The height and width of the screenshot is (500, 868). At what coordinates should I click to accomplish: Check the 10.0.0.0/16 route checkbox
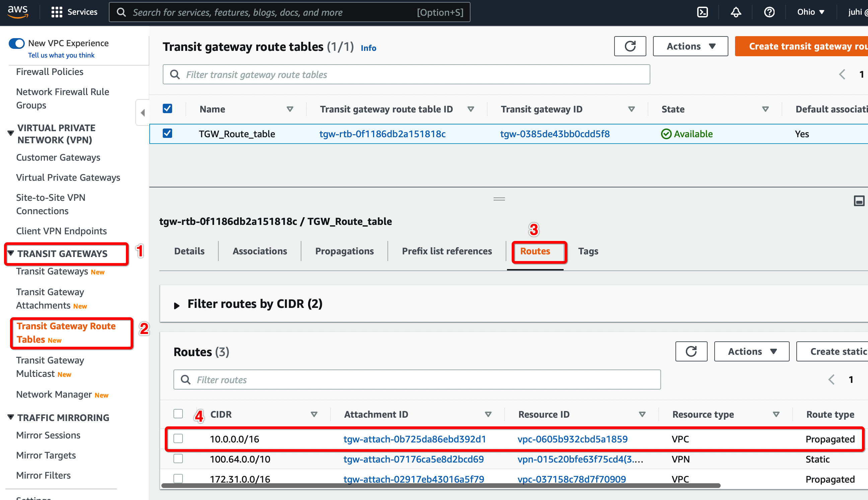(178, 438)
